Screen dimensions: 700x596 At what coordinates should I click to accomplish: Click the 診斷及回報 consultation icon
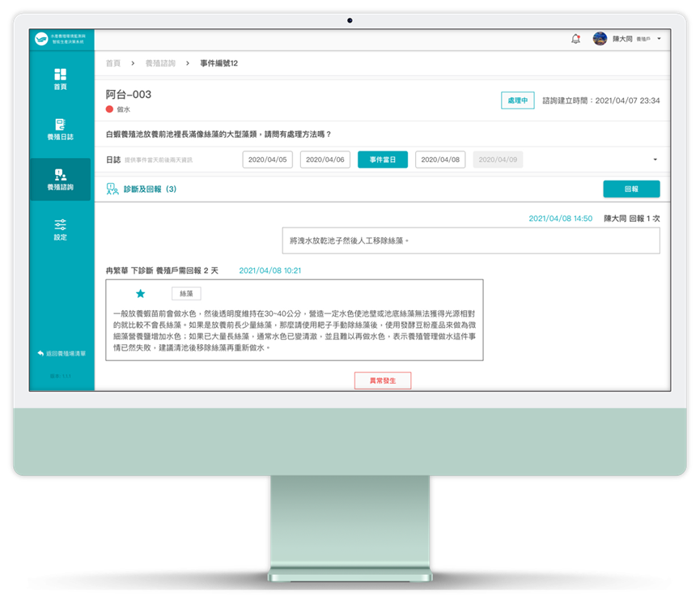click(x=112, y=189)
